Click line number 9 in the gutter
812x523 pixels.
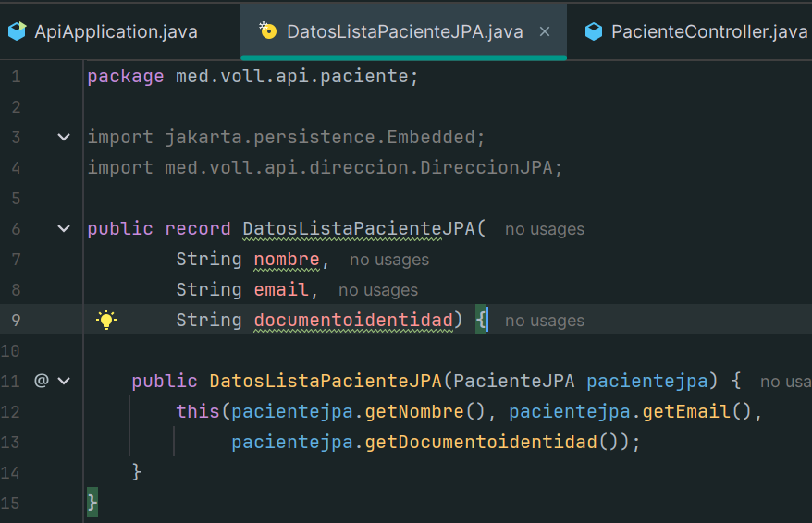16,321
